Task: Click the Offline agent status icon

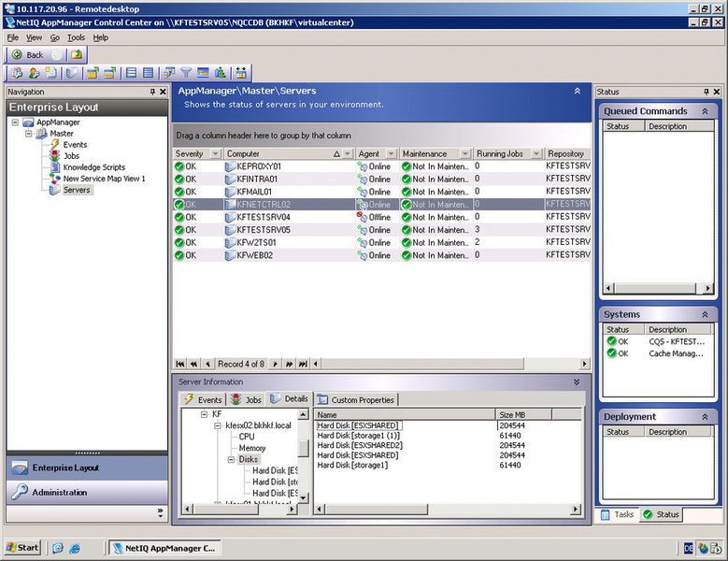Action: click(362, 217)
